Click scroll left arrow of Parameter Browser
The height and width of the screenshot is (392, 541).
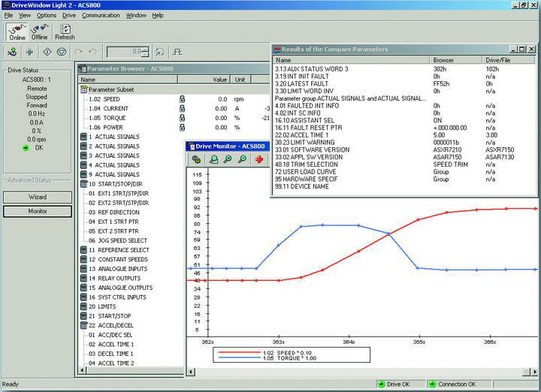point(82,370)
